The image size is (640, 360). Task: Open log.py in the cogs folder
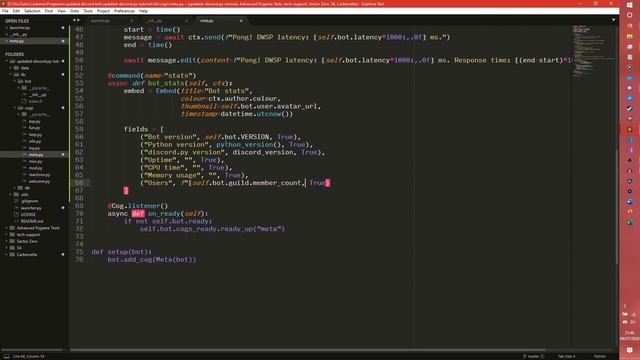tap(34, 148)
